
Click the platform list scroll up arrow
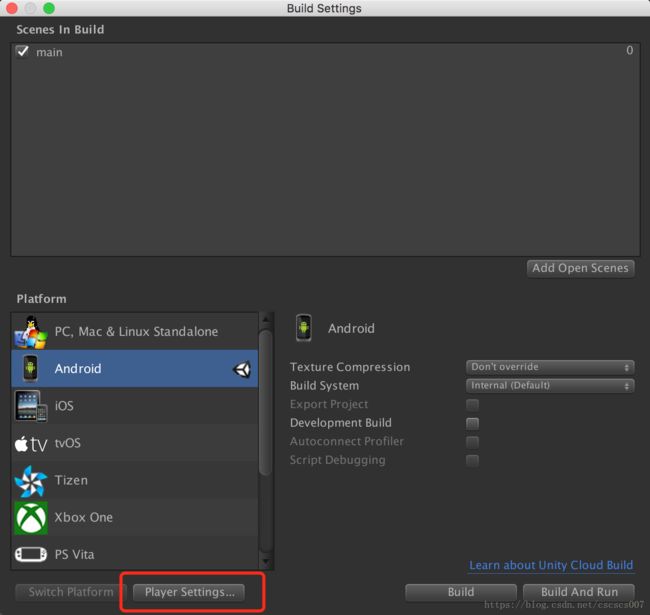tap(266, 319)
